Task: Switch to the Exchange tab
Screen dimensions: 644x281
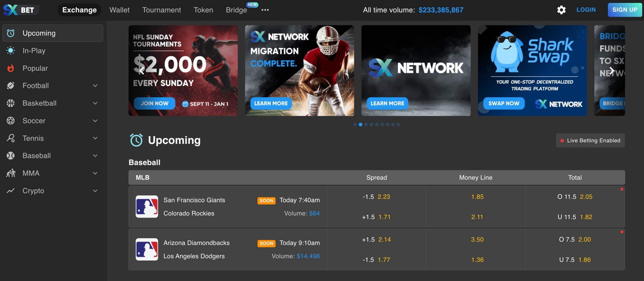Action: click(x=79, y=10)
